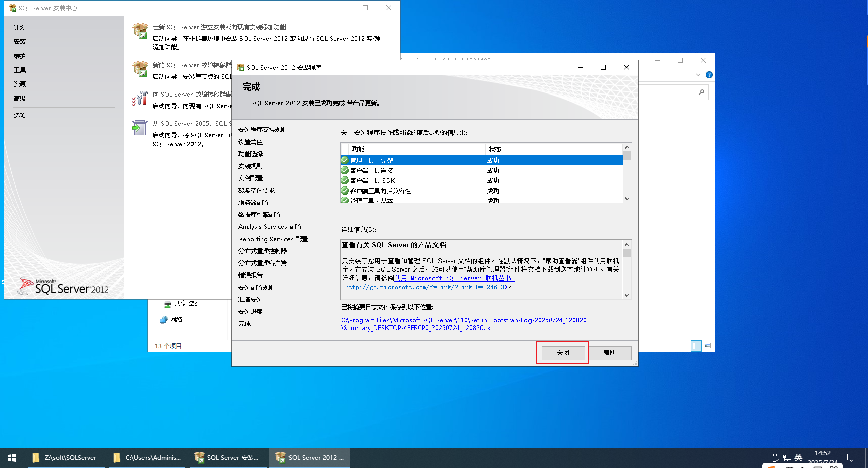Switch Explorer to large icons view

pos(707,346)
